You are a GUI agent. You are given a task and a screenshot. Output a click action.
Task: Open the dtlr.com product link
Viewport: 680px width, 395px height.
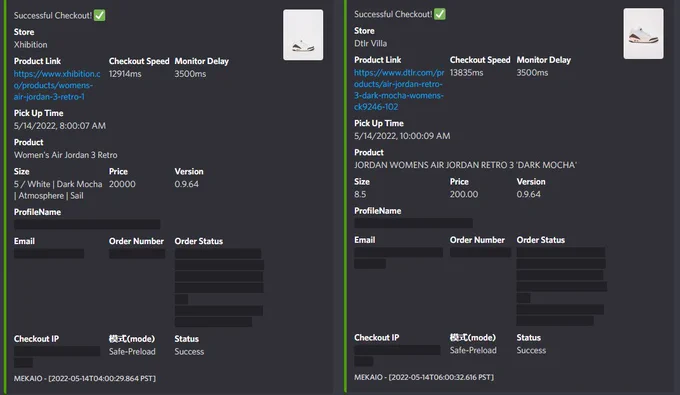(x=399, y=90)
